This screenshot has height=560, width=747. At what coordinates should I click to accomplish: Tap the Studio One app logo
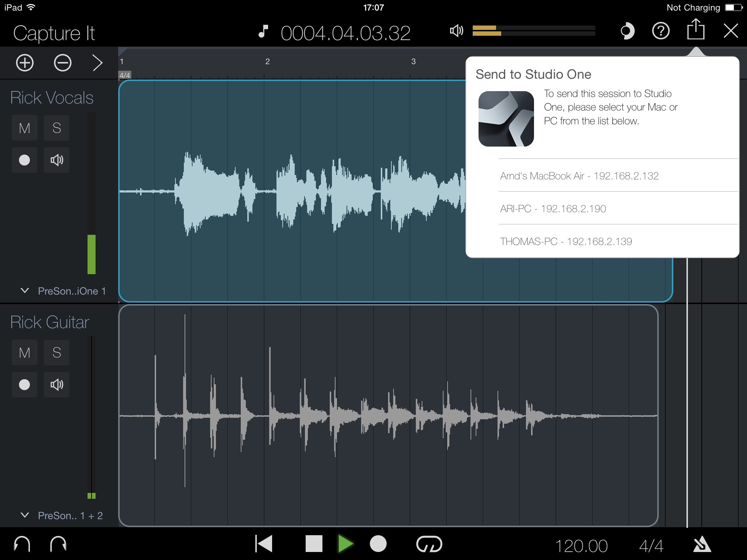[506, 119]
